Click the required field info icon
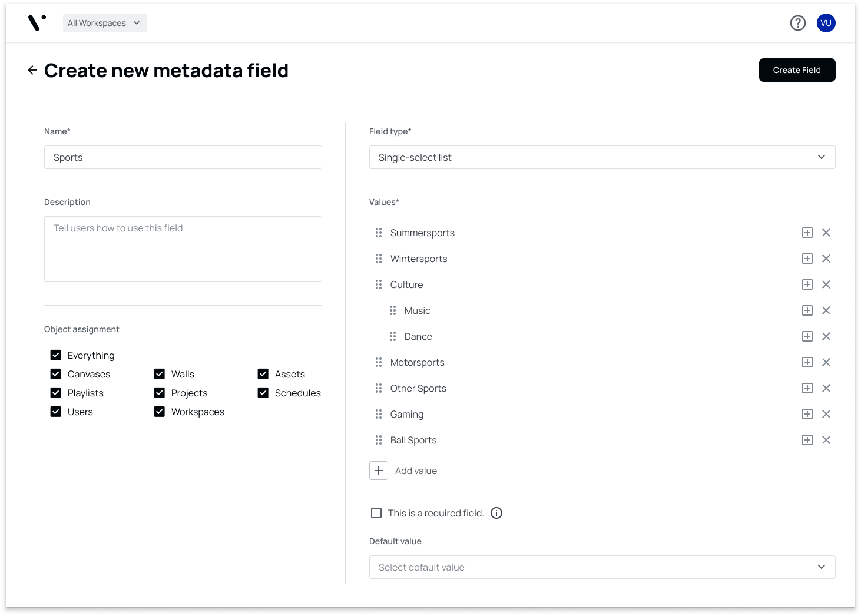 coord(496,513)
